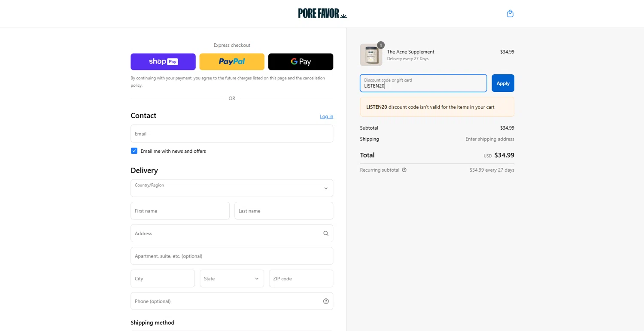Click the phone field help icon
This screenshot has height=331, width=644.
326,301
